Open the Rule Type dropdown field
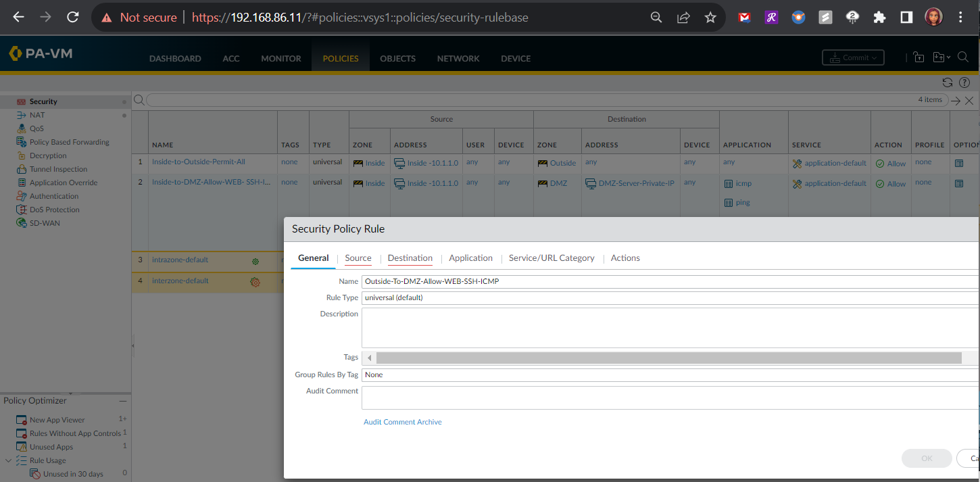The image size is (980, 482). 669,297
